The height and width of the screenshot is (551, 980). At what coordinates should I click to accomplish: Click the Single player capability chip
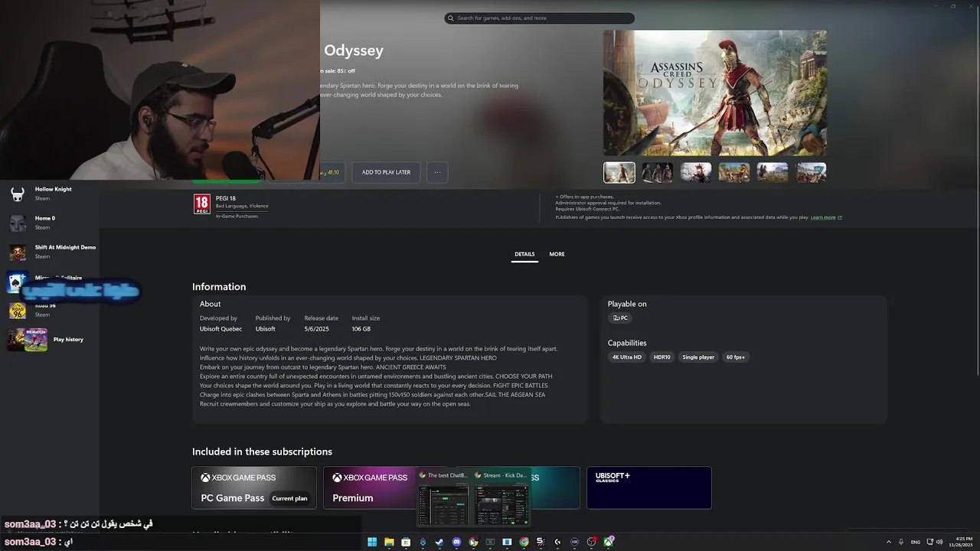698,357
